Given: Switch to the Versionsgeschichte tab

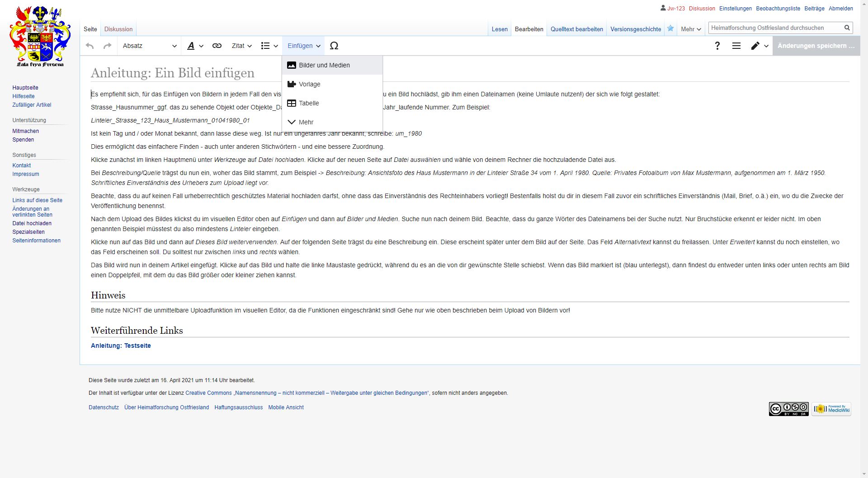Looking at the screenshot, I should tap(636, 29).
